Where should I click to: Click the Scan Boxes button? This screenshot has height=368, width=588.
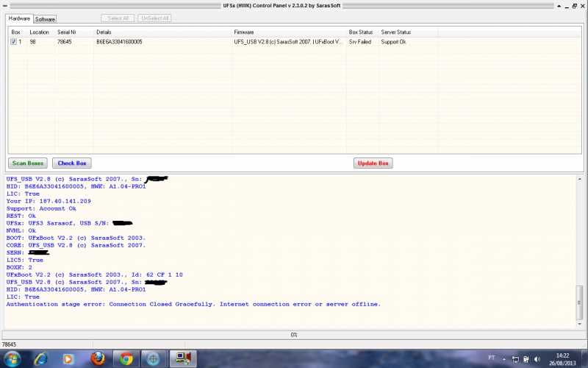tap(28, 163)
